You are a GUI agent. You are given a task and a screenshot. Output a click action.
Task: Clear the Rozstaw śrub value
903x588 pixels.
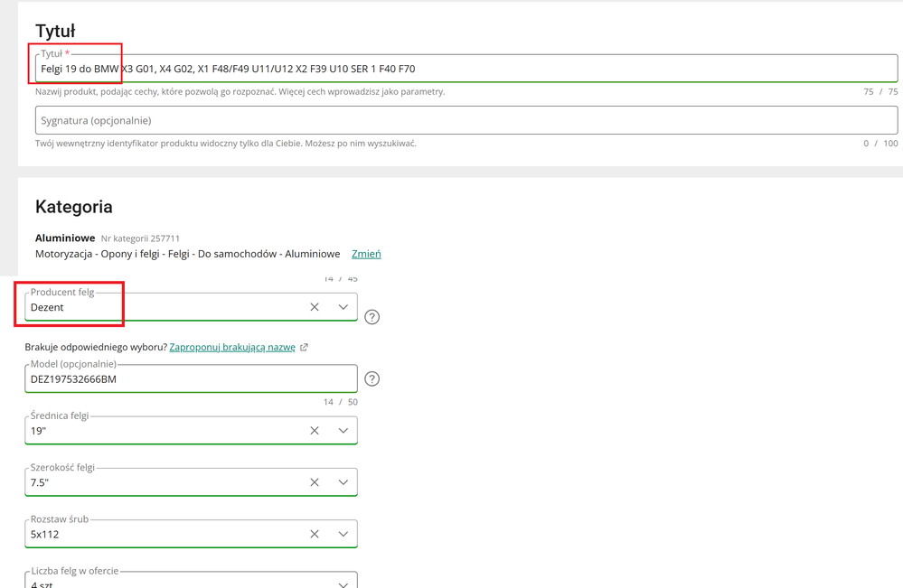[315, 534]
